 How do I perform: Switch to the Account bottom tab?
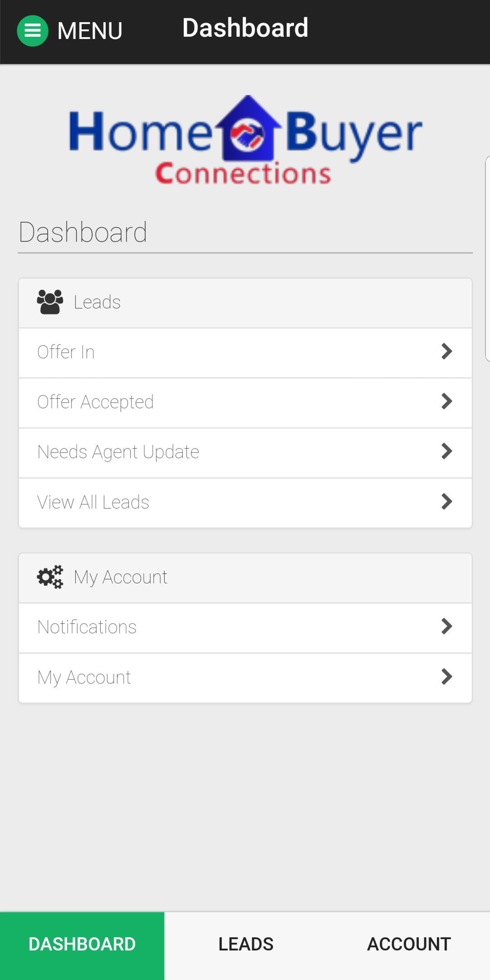tap(409, 945)
